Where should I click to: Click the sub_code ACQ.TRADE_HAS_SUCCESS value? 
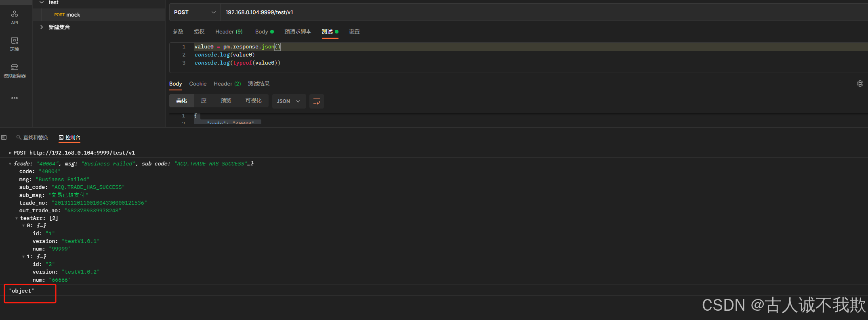coord(88,187)
